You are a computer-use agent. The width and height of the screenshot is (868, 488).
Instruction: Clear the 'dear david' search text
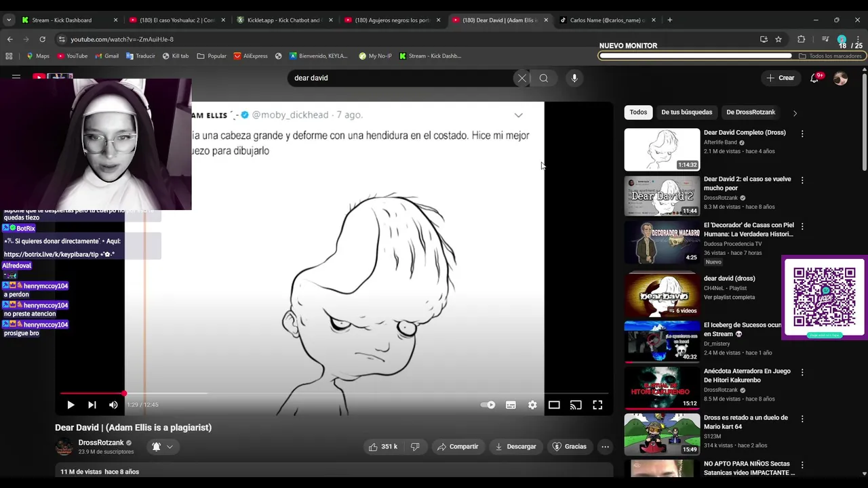(x=522, y=78)
